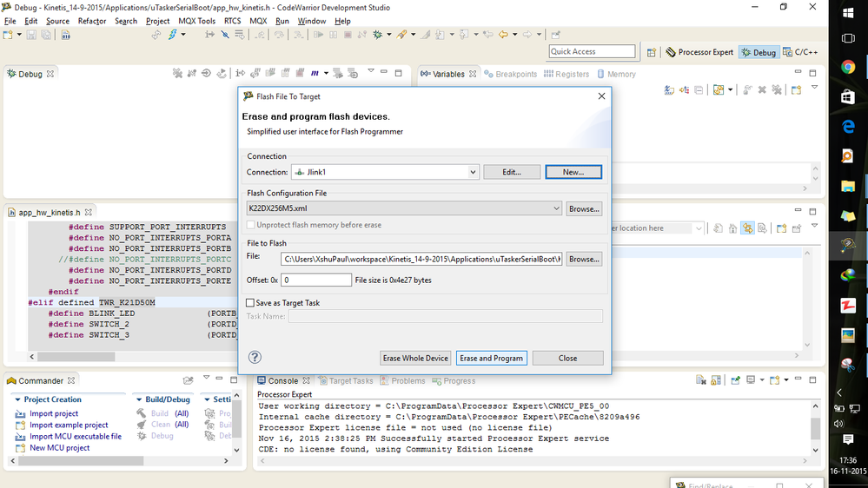Screen dimensions: 868x488
Task: Open Windows Store from the taskbar
Action: 847,97
